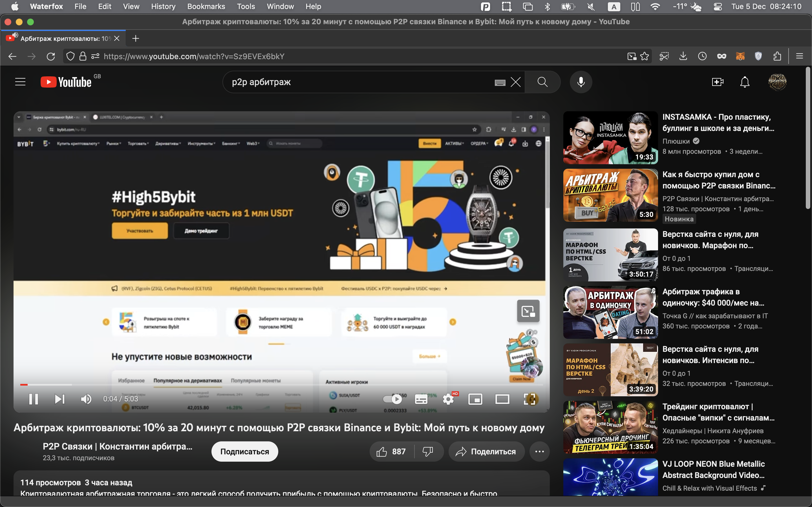Open video settings gear menu
The width and height of the screenshot is (812, 507).
tap(448, 399)
